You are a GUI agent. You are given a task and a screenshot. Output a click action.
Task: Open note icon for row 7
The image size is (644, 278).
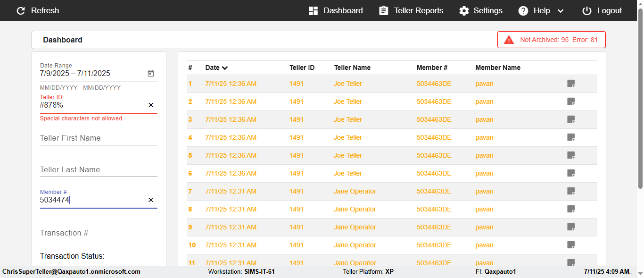click(x=571, y=191)
